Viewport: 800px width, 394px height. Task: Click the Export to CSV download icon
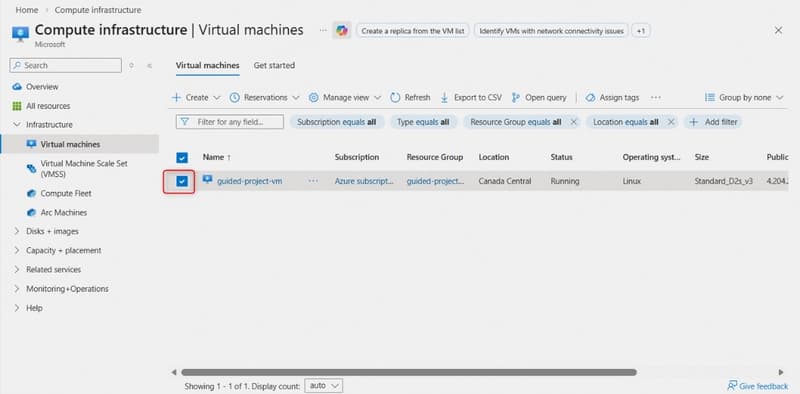coord(444,97)
